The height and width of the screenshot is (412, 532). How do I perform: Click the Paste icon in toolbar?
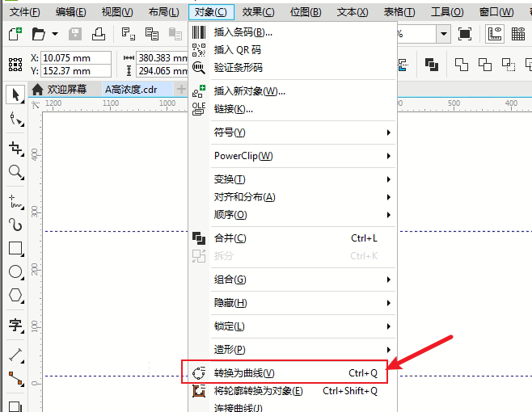coord(175,34)
